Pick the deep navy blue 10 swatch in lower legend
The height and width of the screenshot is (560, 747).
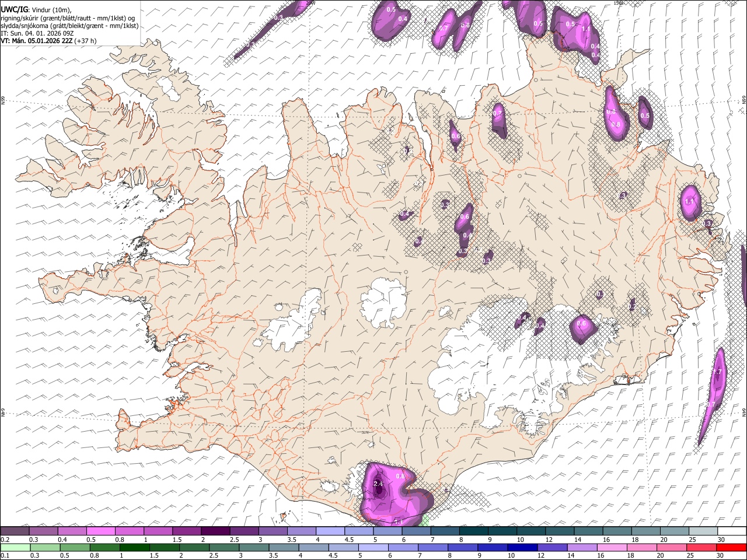tap(522, 547)
